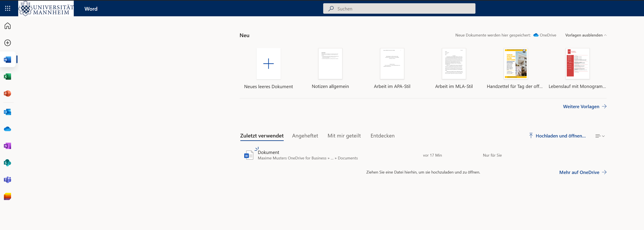
Task: Open the recent file named Dokument
Action: pyautogui.click(x=268, y=152)
